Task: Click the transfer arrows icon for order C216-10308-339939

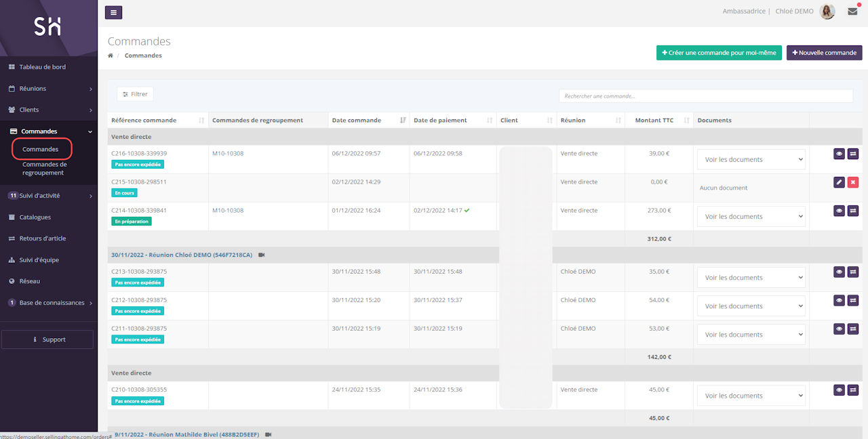Action: point(853,154)
